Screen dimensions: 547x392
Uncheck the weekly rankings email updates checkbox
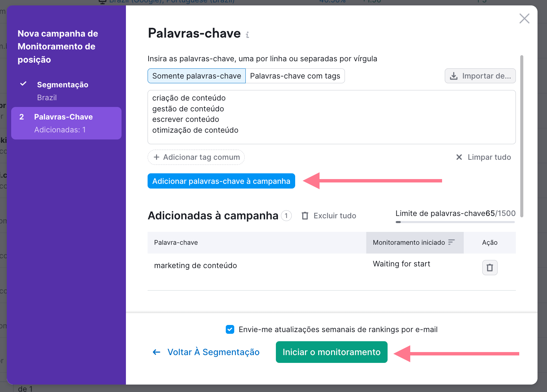tap(230, 329)
